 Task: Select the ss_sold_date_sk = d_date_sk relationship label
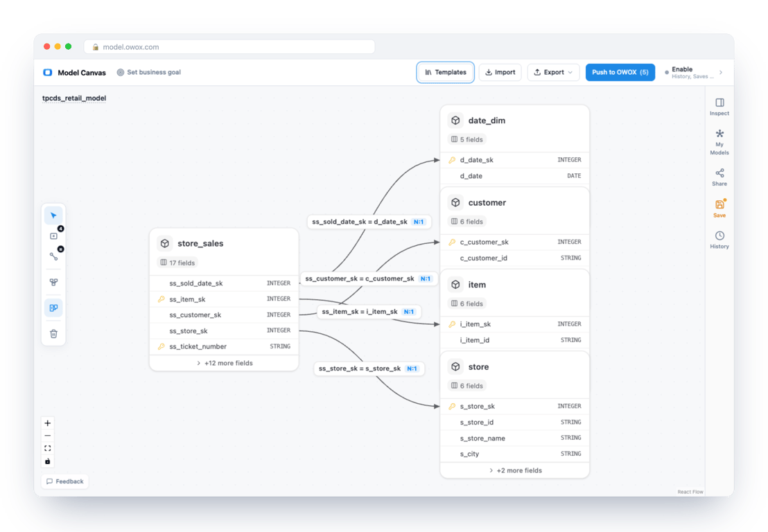coord(368,222)
